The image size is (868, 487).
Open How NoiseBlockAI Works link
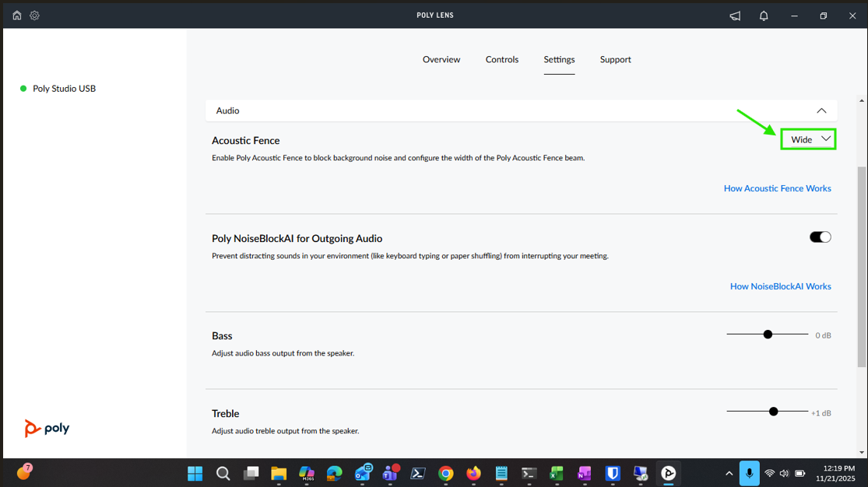click(x=780, y=286)
